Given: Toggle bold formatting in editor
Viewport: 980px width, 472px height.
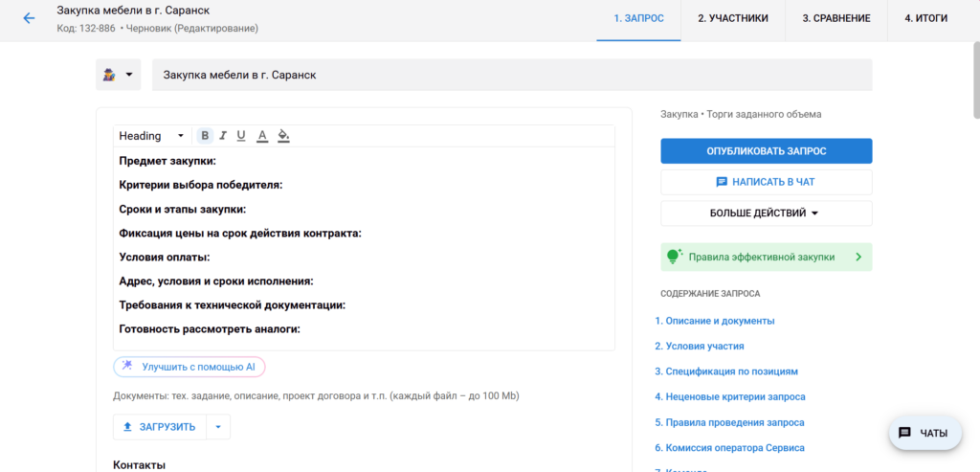Looking at the screenshot, I should 205,135.
